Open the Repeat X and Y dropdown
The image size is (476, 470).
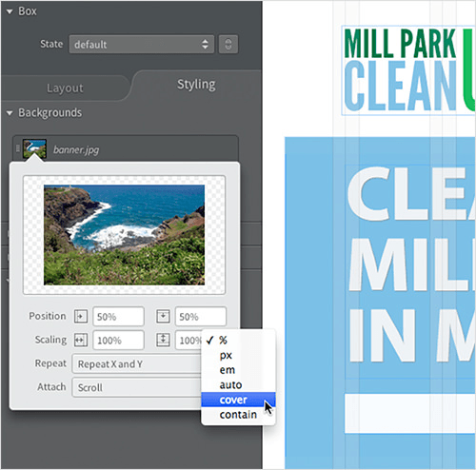[137, 363]
